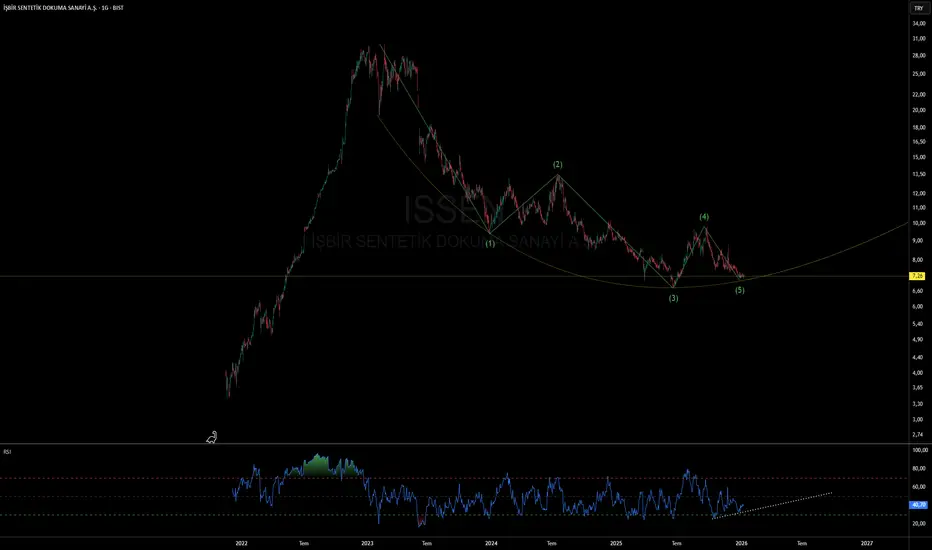932x550 pixels.
Task: Click the 2,74 price scale label
Action: (x=919, y=435)
